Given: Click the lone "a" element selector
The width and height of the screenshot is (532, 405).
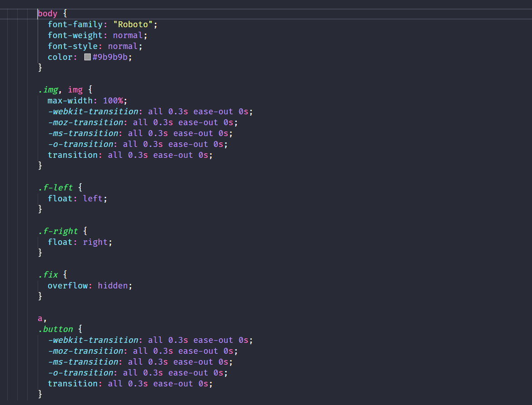Looking at the screenshot, I should pyautogui.click(x=40, y=318).
